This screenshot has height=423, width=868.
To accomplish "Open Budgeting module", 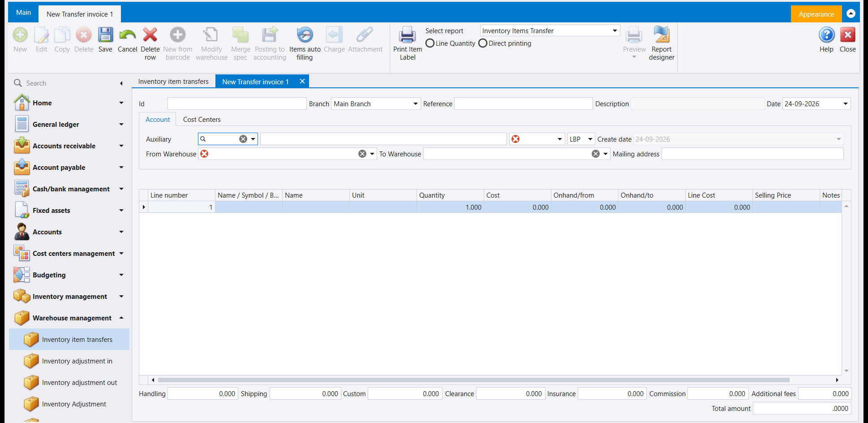I will coord(69,275).
